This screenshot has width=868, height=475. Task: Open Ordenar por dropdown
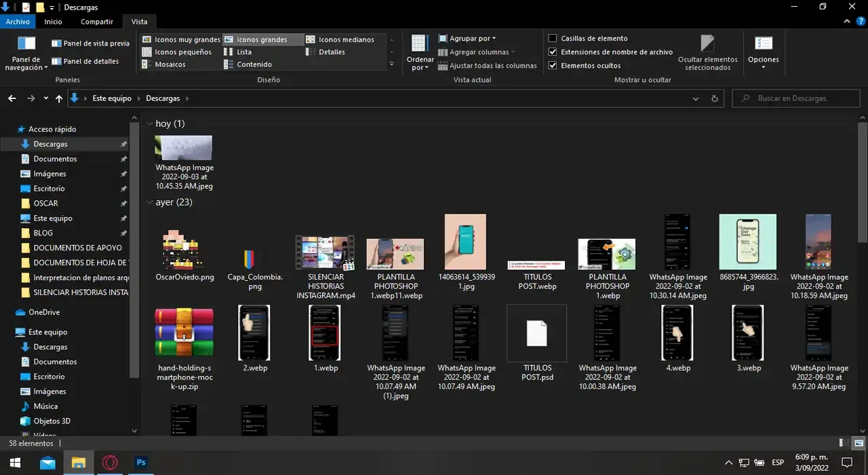click(x=420, y=53)
